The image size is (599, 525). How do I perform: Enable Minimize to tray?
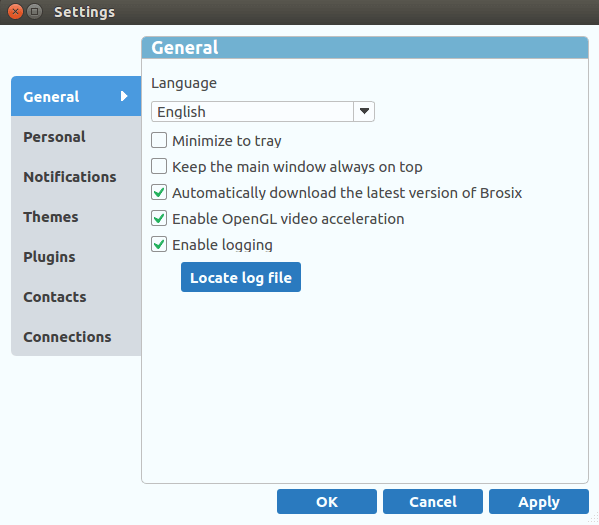pyautogui.click(x=159, y=140)
